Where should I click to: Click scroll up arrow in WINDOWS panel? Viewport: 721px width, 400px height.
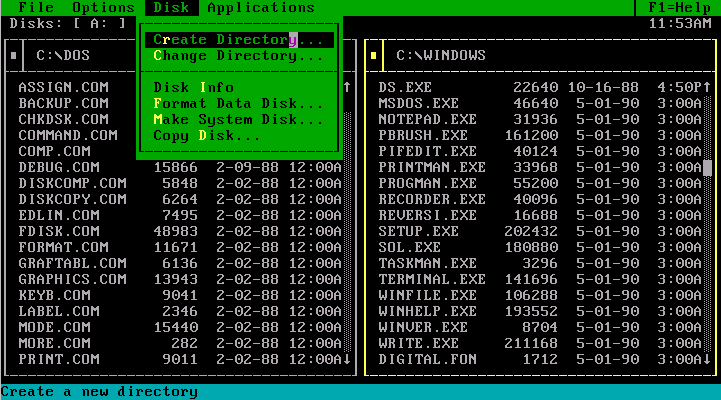(707, 87)
